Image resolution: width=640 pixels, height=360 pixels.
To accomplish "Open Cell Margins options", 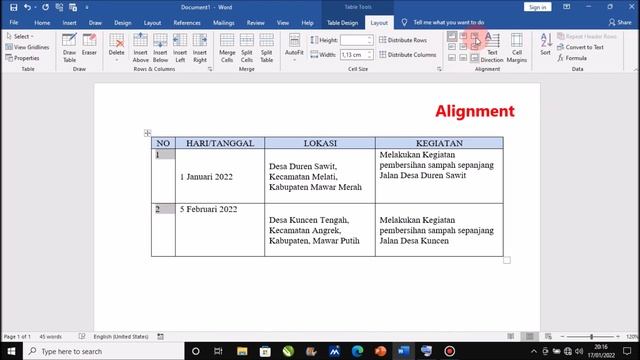I will (x=517, y=48).
